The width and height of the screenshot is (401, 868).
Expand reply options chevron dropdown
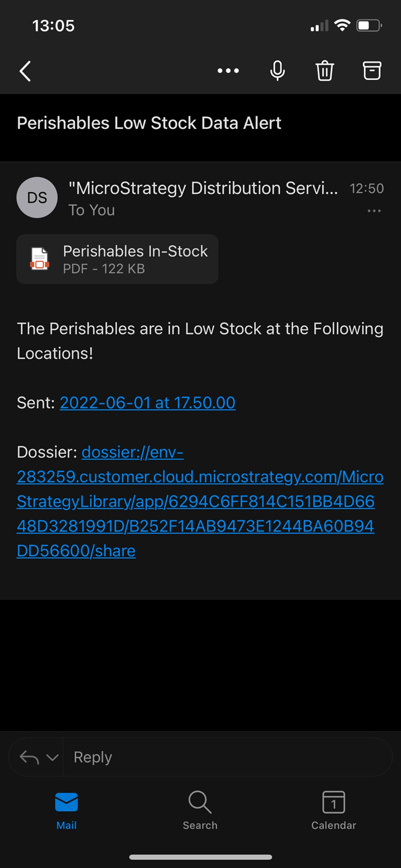pyautogui.click(x=53, y=757)
